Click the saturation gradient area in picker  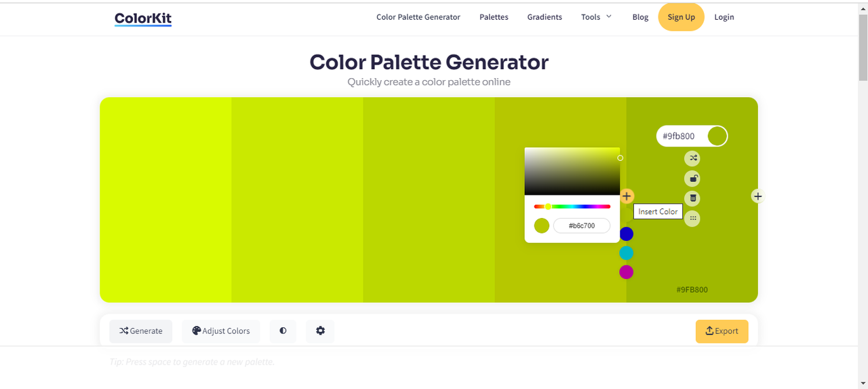click(x=572, y=171)
